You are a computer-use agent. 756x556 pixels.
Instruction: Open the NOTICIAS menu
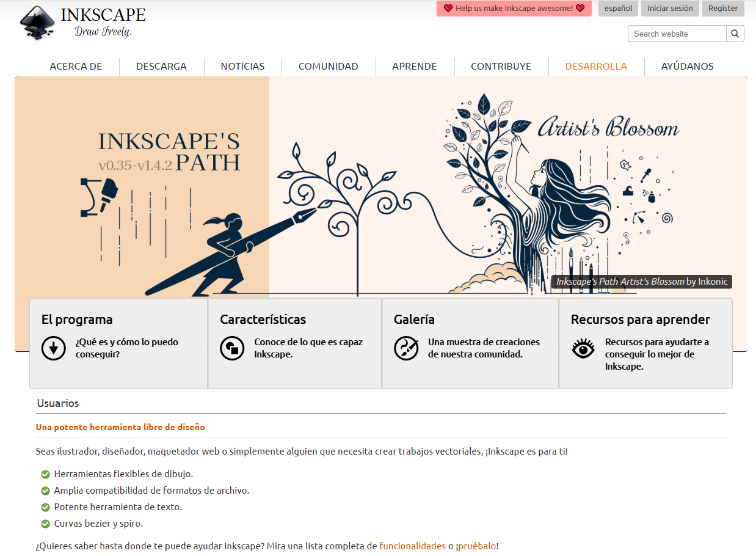click(242, 67)
